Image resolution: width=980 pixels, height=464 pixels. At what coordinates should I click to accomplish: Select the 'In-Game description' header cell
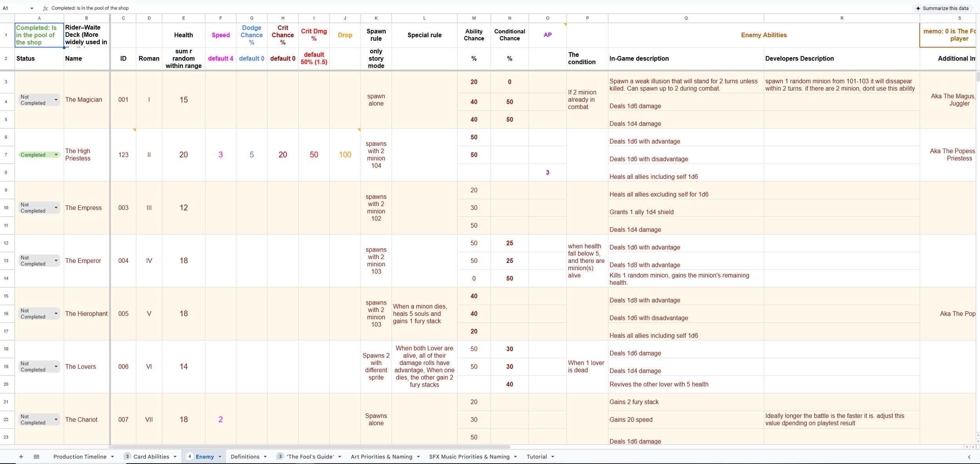[x=686, y=59]
